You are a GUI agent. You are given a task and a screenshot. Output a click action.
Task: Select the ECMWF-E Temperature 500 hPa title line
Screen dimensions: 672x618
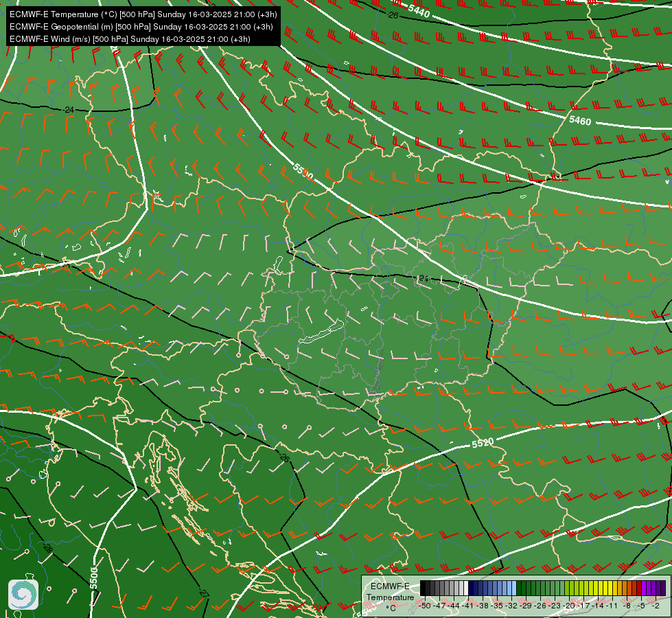tap(143, 14)
